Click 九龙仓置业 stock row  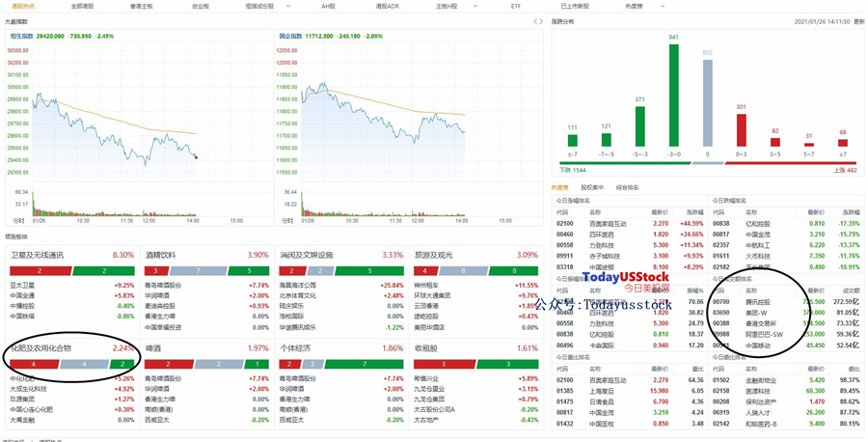(x=476, y=389)
